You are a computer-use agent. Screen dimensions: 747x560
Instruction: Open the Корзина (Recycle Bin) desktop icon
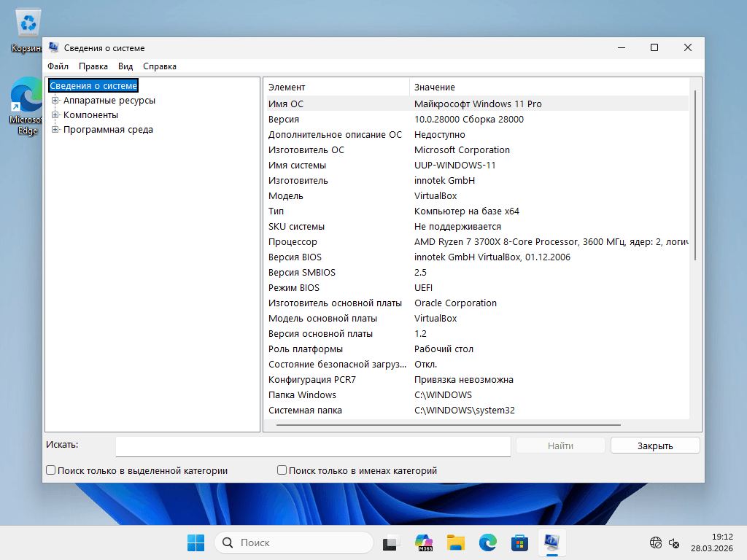pyautogui.click(x=26, y=22)
